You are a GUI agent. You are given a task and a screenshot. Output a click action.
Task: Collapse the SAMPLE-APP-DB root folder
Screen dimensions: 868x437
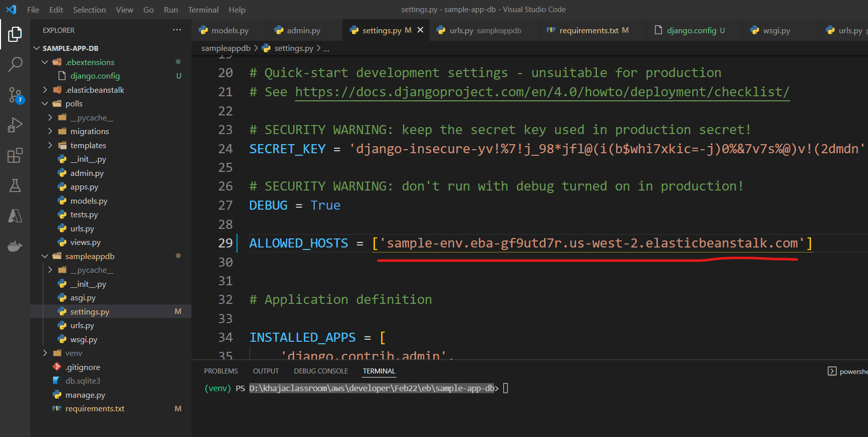(36, 48)
